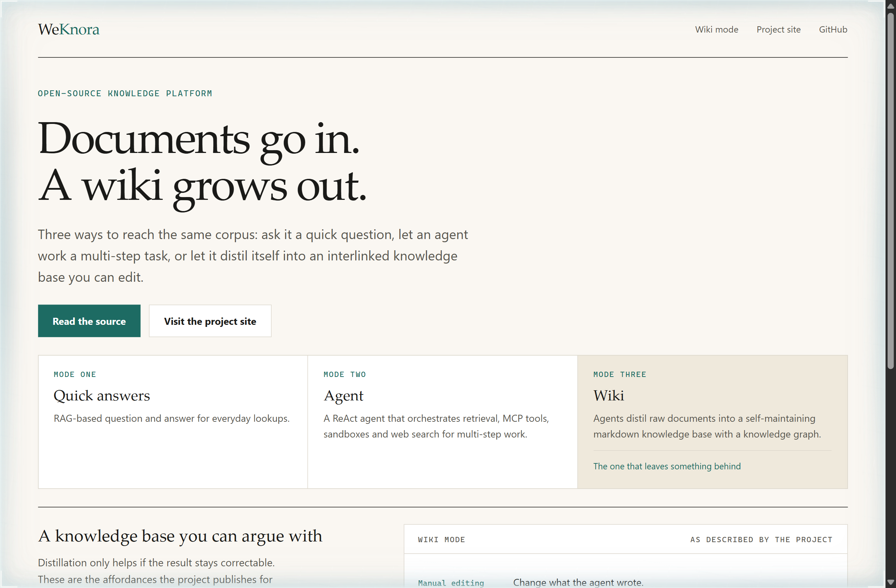The height and width of the screenshot is (588, 896).
Task: Go to Wiki mode in navigation
Action: (x=716, y=29)
